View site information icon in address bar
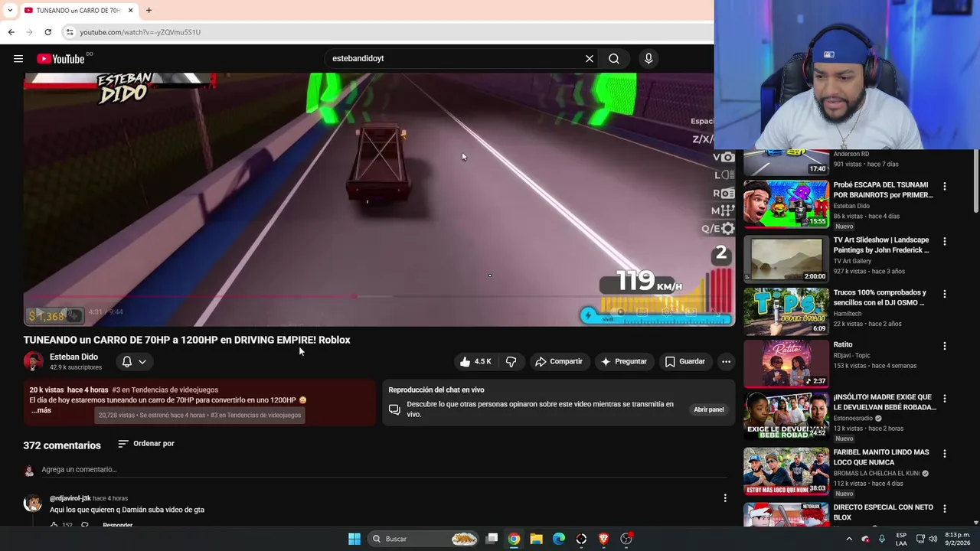 (x=70, y=32)
